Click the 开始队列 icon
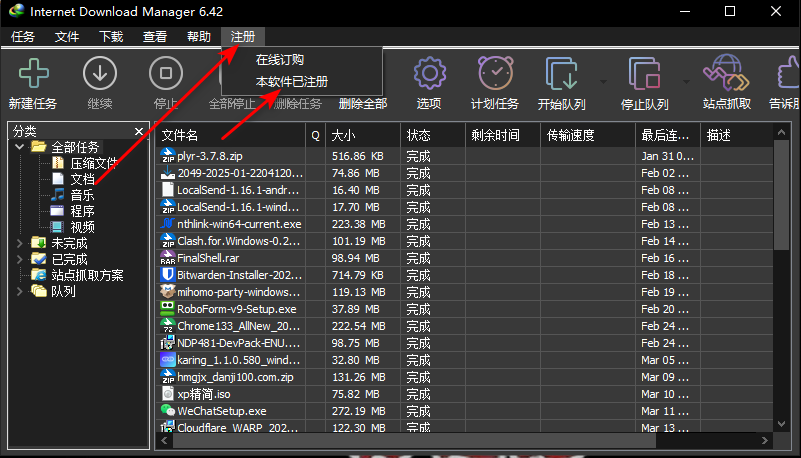This screenshot has width=801, height=458. coord(561,74)
